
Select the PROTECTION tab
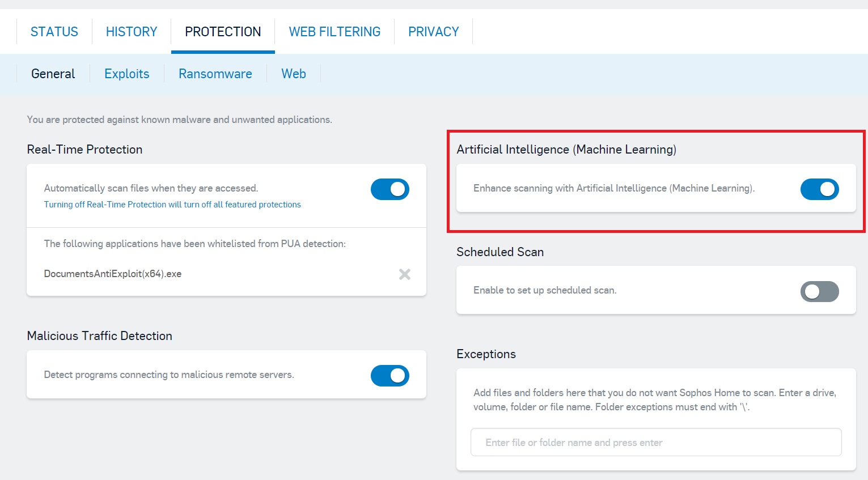(x=223, y=32)
